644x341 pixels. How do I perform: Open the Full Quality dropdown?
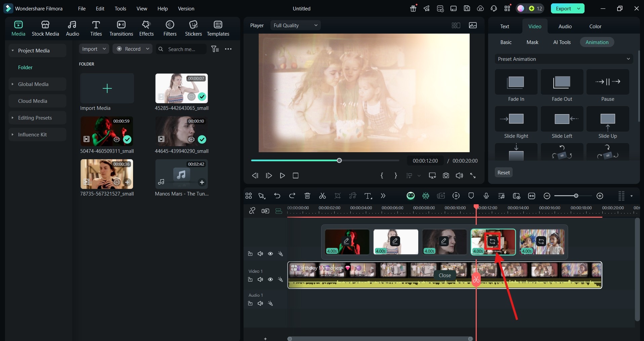295,25
